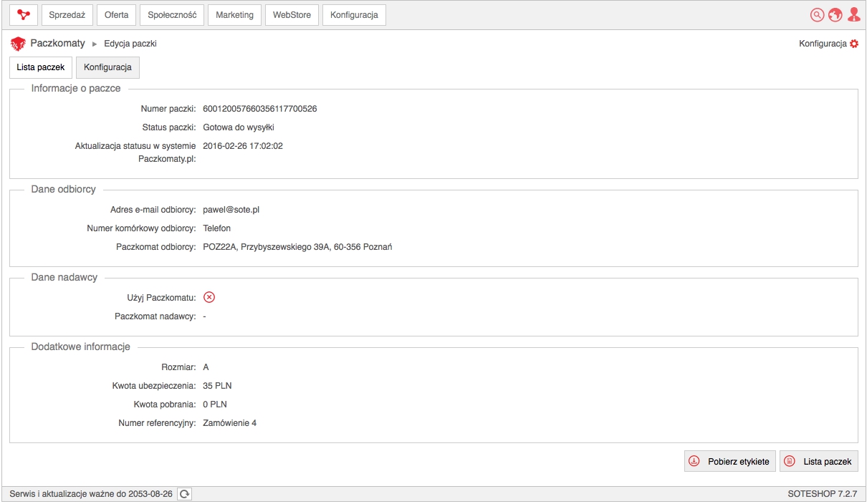Click the Dane nadawcy section heading
The width and height of the screenshot is (867, 504).
coord(64,278)
